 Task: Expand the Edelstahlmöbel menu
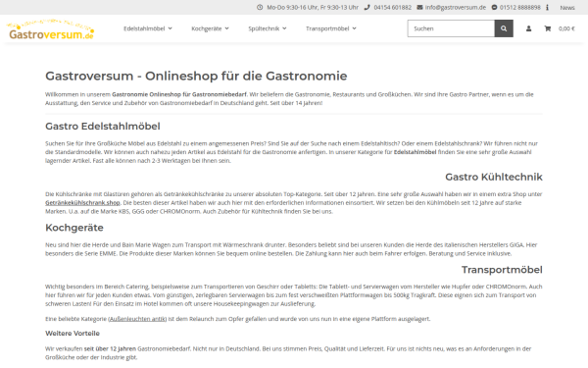pos(148,28)
